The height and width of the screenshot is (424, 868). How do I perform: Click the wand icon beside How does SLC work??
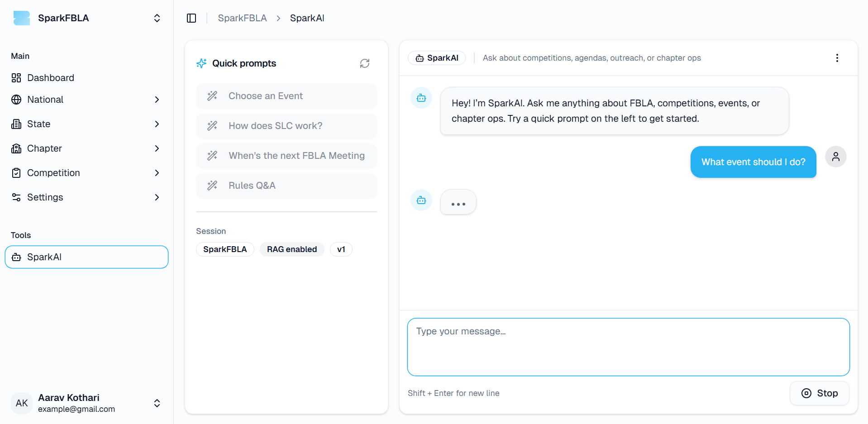[x=212, y=126]
